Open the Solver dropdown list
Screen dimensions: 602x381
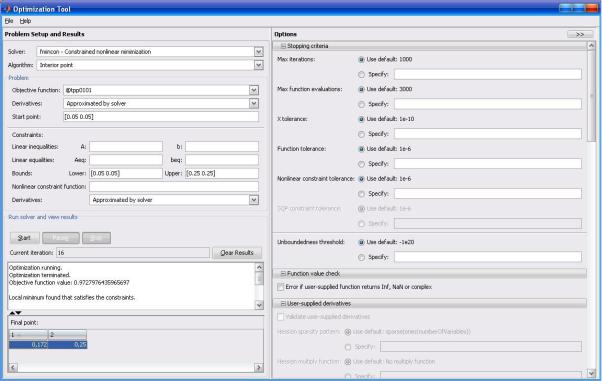pyautogui.click(x=258, y=51)
